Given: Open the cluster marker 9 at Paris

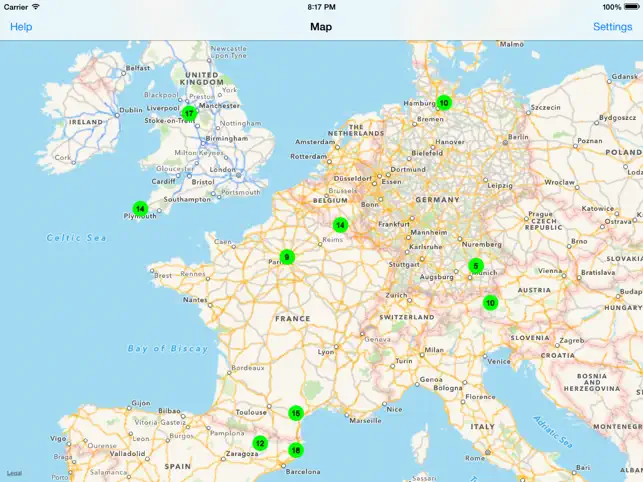Looking at the screenshot, I should 287,257.
